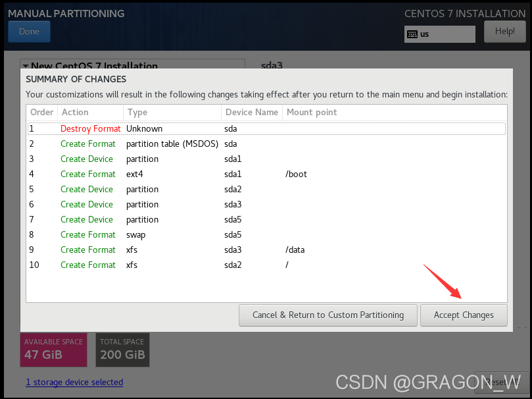532x399 pixels.
Task: Click the Unknown type cell
Action: (x=144, y=128)
